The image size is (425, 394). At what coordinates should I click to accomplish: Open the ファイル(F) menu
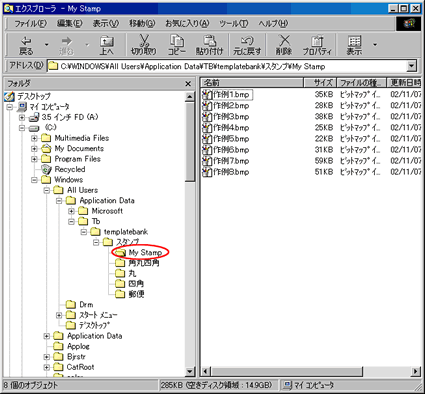coord(31,24)
